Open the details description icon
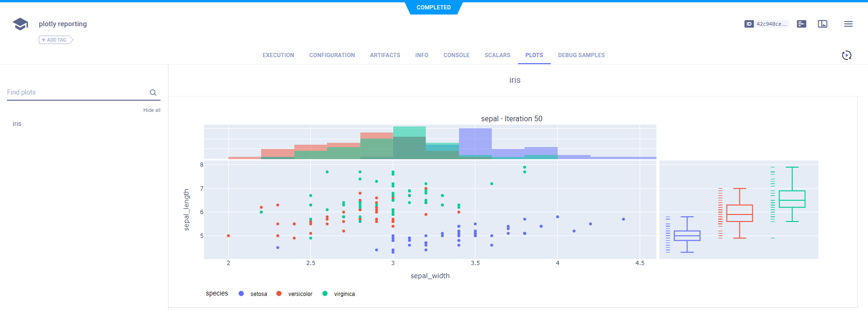This screenshot has width=868, height=310. 802,24
